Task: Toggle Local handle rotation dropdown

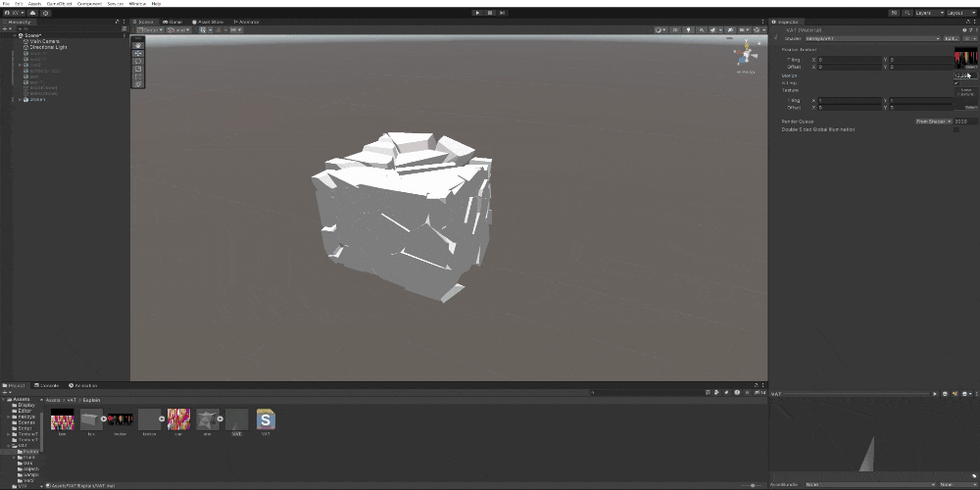Action: tap(178, 29)
